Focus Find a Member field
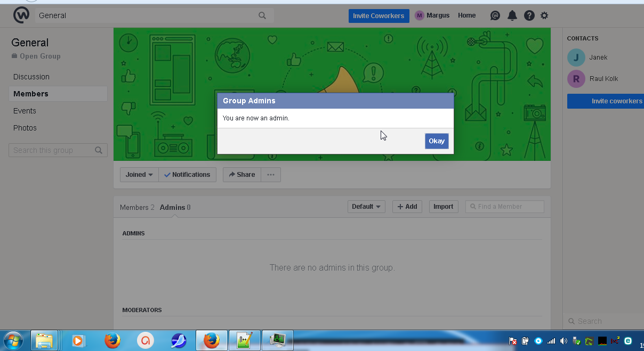644x351 pixels. (504, 207)
